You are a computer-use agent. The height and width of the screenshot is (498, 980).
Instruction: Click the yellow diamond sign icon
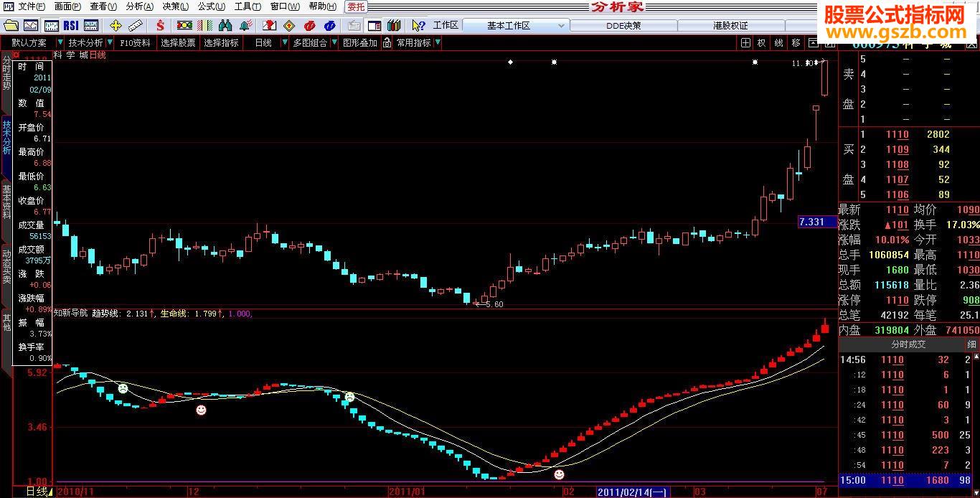[x=289, y=25]
